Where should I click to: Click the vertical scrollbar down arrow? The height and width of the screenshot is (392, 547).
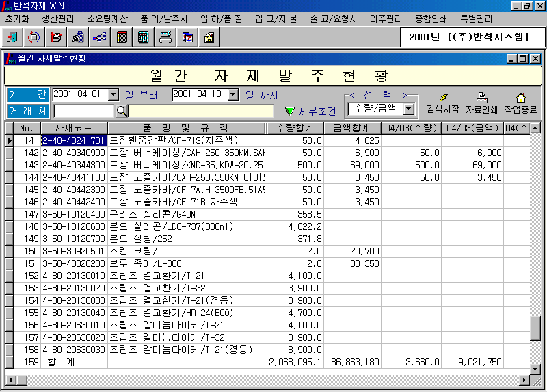click(x=535, y=367)
